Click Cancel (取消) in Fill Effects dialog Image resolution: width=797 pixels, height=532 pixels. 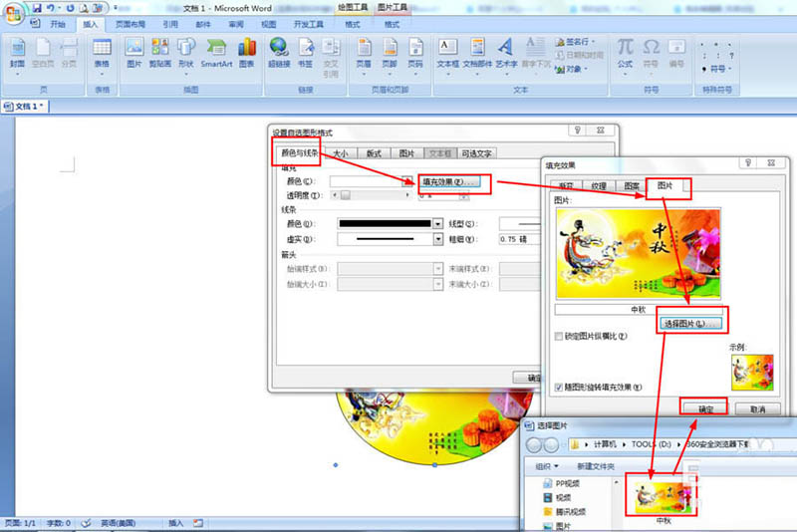pos(757,409)
